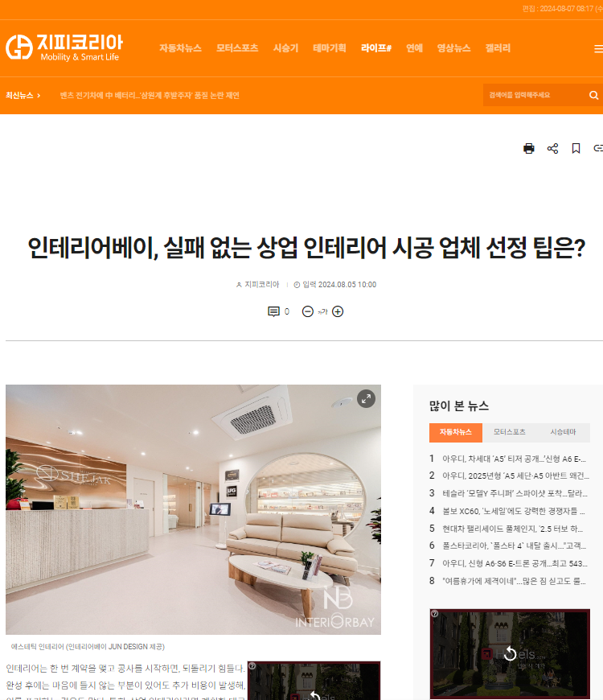This screenshot has width=603, height=700.
Task: Open the Benz battery headline ticker link
Action: (150, 96)
